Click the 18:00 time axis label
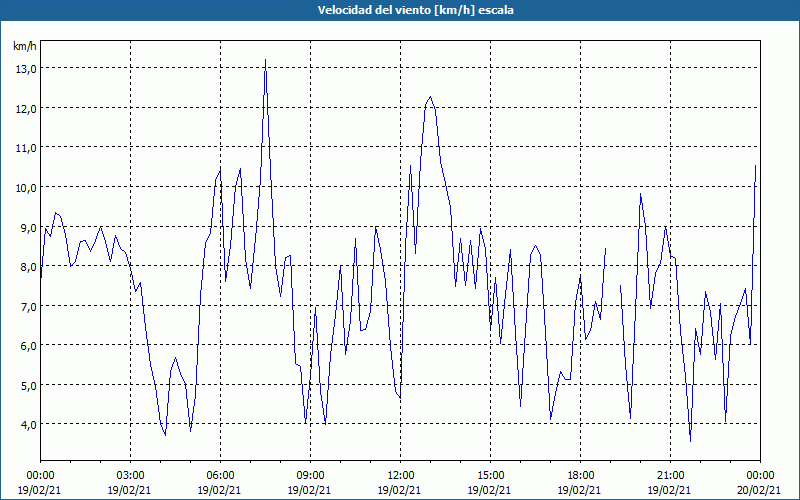Image resolution: width=800 pixels, height=500 pixels. click(x=580, y=476)
